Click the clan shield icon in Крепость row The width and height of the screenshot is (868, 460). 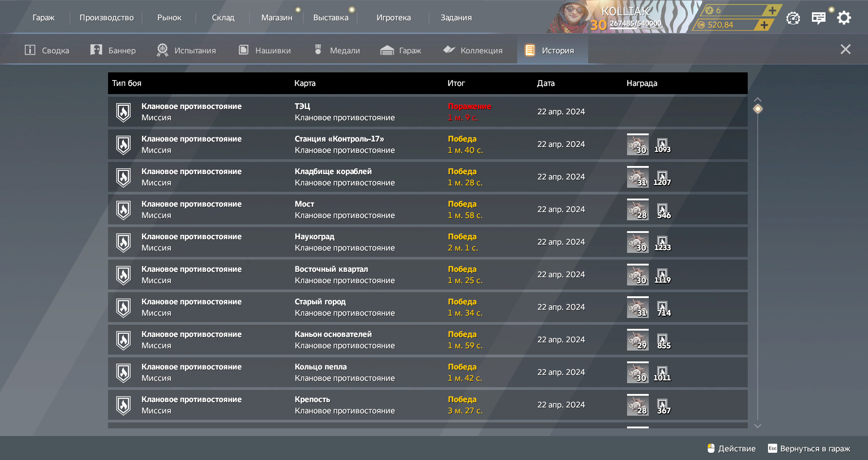123,405
